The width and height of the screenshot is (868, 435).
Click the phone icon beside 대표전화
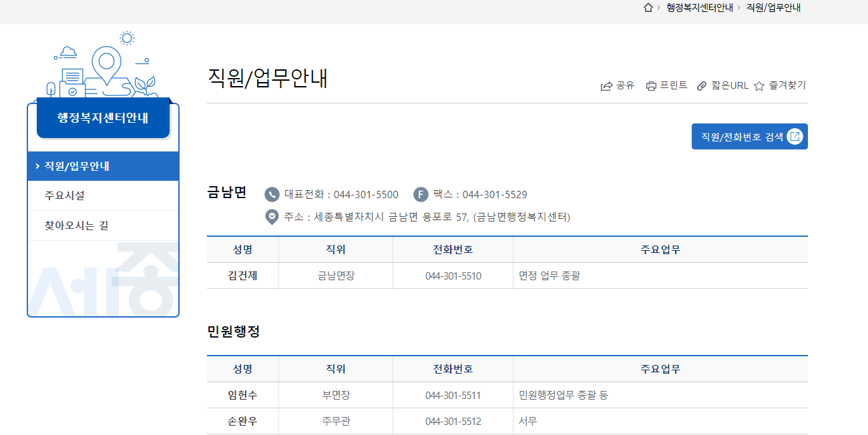272,195
